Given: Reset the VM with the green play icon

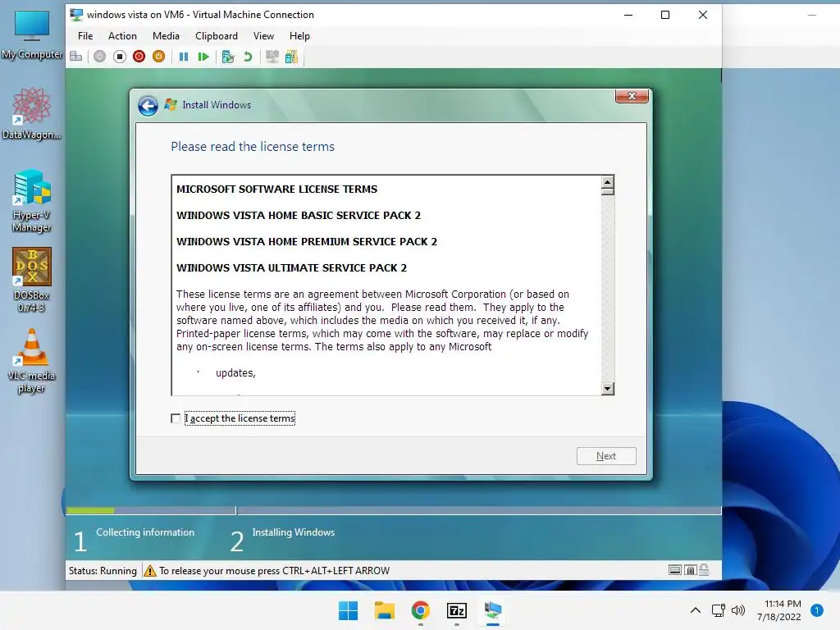Looking at the screenshot, I should (x=203, y=57).
